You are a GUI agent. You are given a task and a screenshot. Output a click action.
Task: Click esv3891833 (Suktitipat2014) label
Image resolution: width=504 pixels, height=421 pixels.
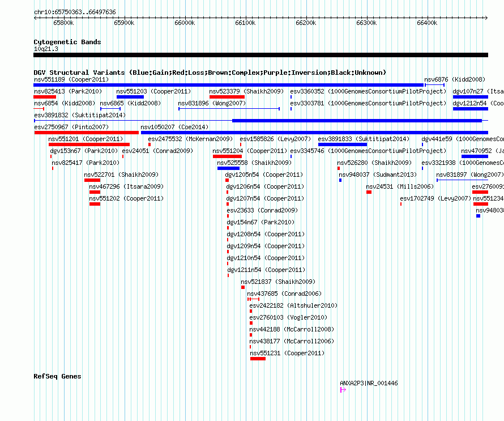point(364,139)
